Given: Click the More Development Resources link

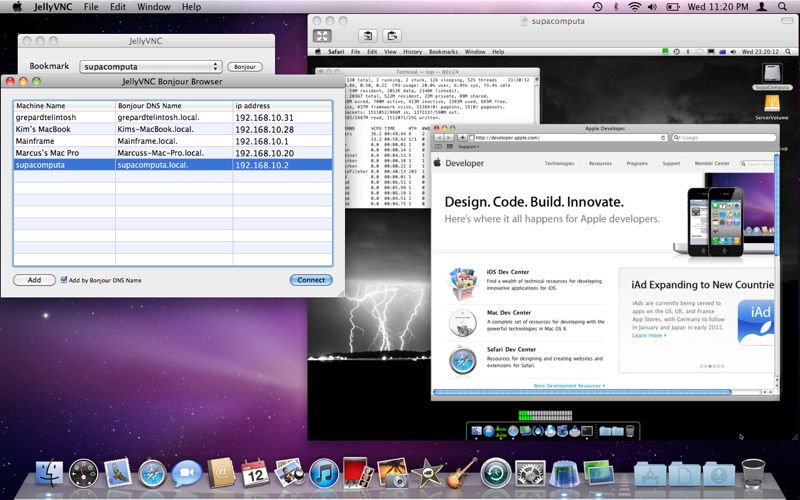Looking at the screenshot, I should pos(569,386).
